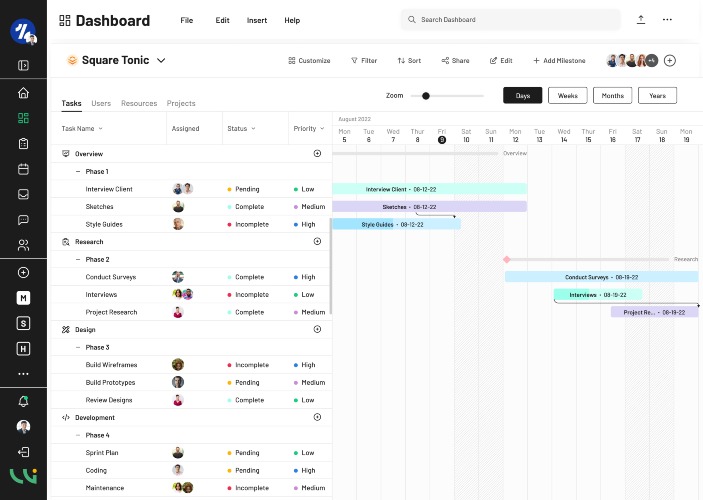Open the File menu

pyautogui.click(x=187, y=20)
